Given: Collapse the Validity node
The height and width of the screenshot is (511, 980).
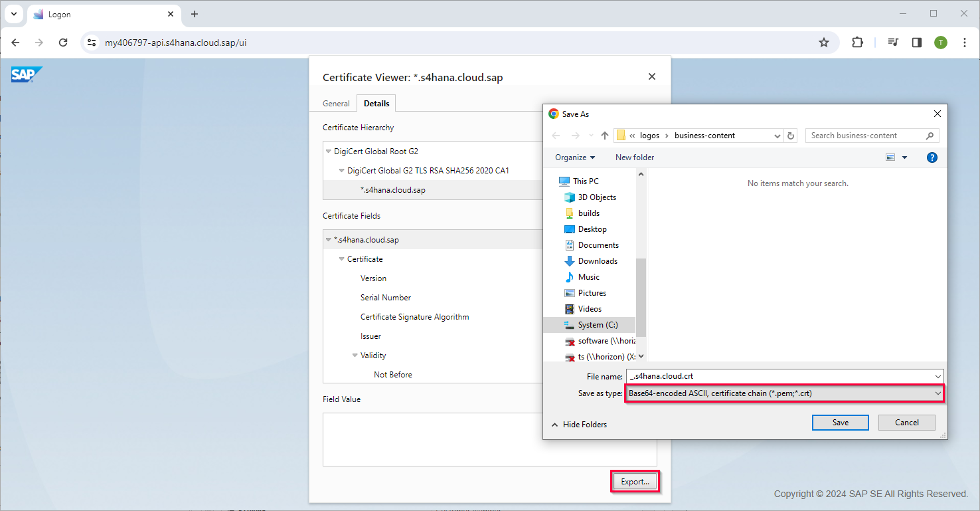Looking at the screenshot, I should [x=355, y=356].
